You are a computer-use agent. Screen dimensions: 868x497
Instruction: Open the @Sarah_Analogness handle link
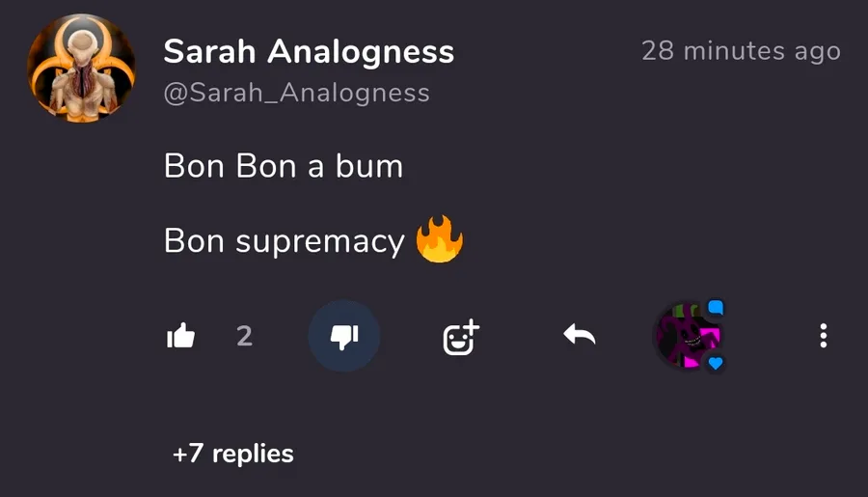tap(297, 93)
